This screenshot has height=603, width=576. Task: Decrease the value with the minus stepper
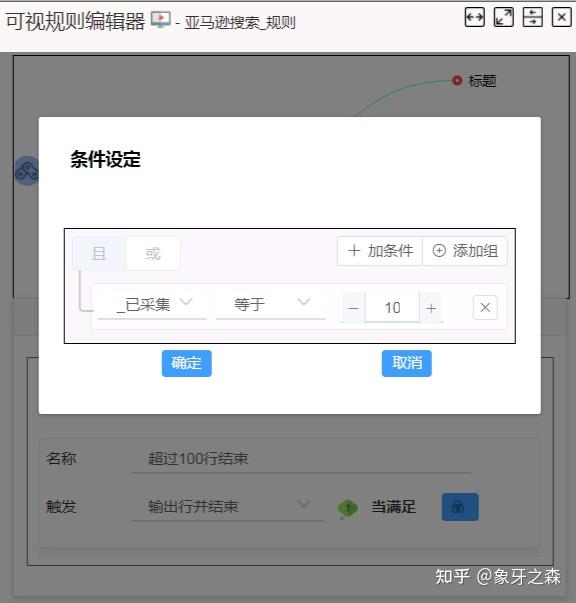click(353, 308)
